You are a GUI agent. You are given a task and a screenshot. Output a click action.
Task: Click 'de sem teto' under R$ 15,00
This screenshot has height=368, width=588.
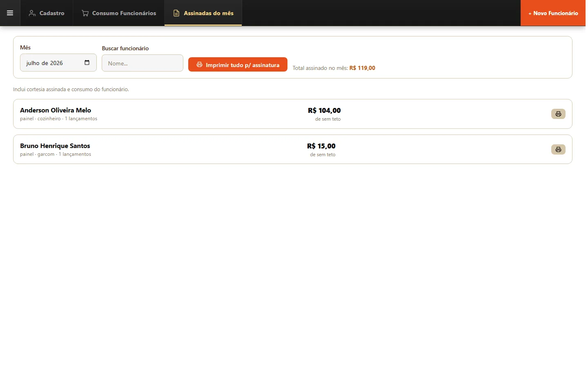[323, 155]
